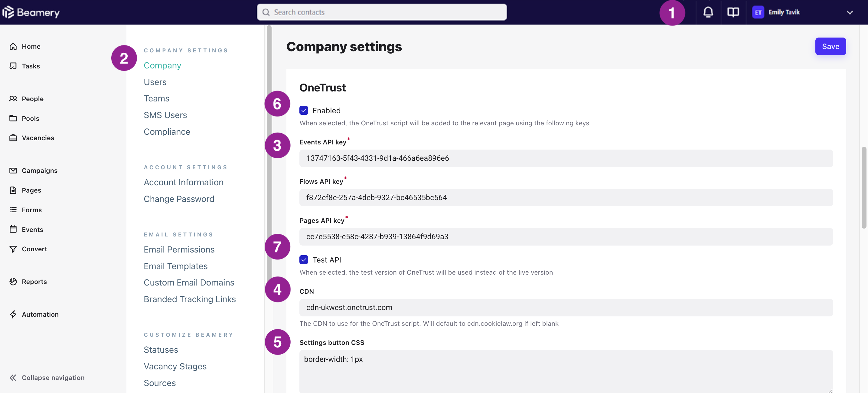Click the page vertical scrollbar thumb
868x393 pixels.
(864, 187)
